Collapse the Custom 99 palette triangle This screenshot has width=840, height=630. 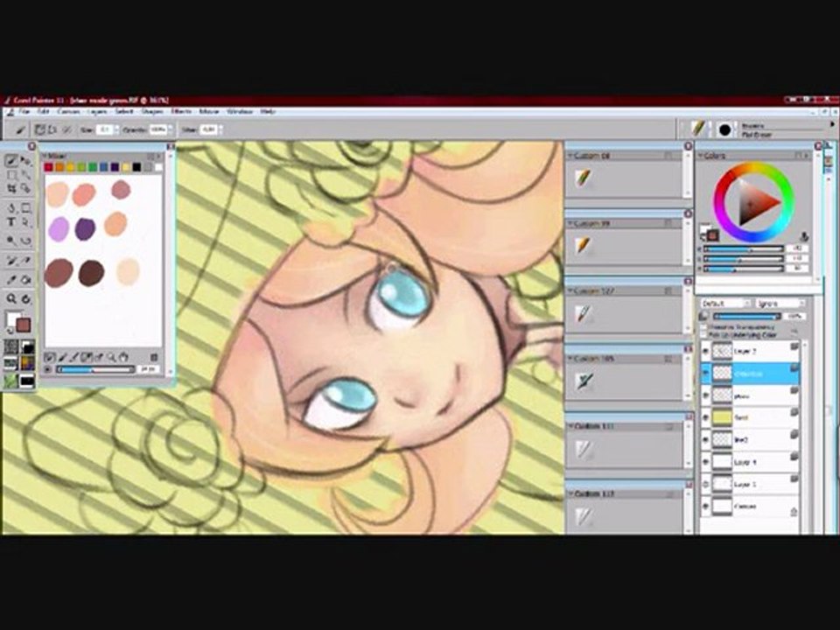(570, 223)
